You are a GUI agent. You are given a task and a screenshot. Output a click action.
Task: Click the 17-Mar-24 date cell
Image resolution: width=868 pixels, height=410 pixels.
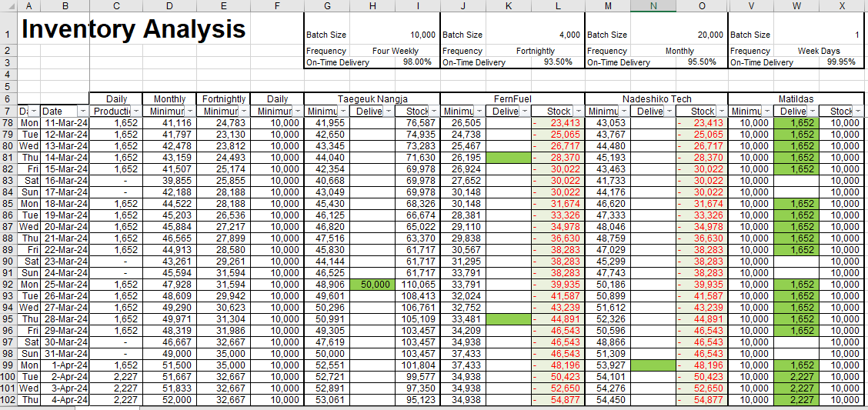(65, 192)
